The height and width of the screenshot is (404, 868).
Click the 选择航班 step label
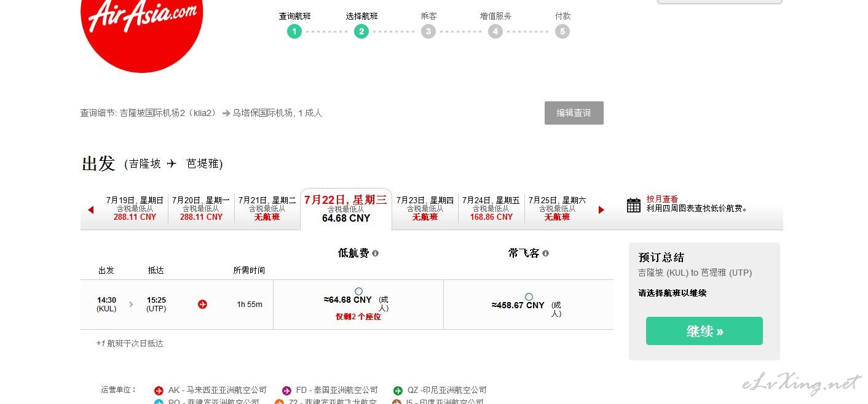(x=361, y=16)
